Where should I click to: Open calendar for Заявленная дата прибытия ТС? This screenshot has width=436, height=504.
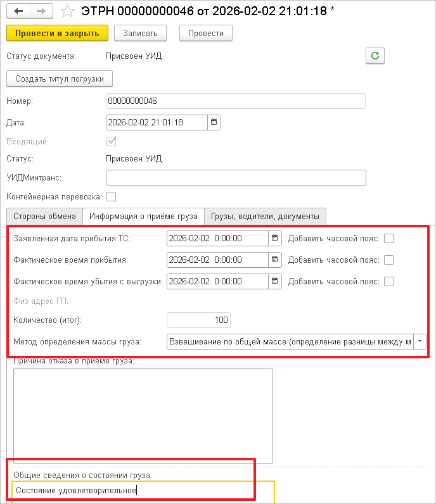click(x=275, y=238)
